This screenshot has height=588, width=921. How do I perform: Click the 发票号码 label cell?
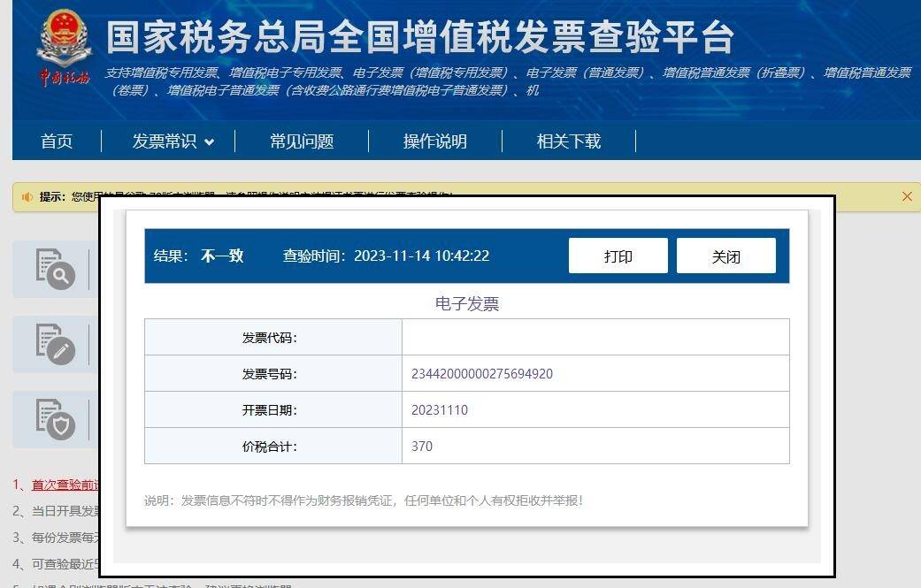pos(273,374)
